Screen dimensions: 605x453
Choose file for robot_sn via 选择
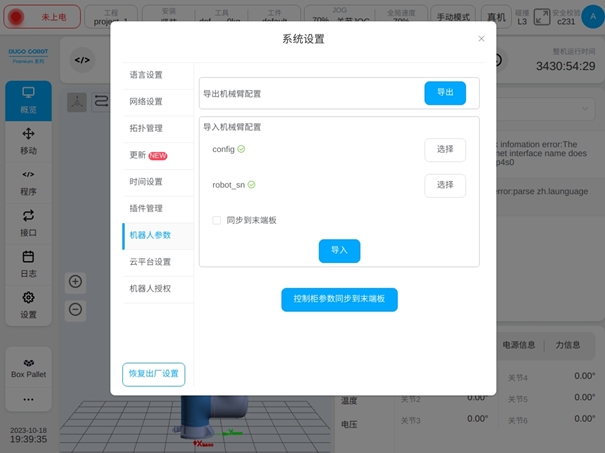coord(445,185)
